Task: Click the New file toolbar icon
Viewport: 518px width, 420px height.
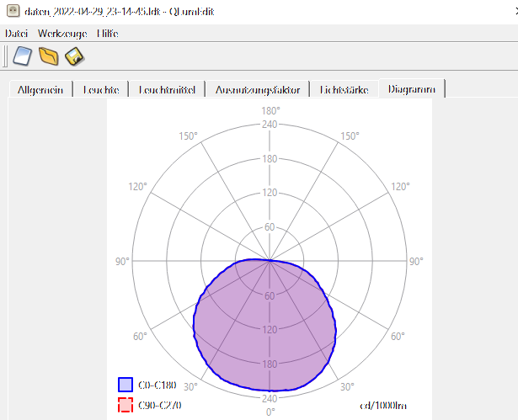Action: [x=23, y=56]
